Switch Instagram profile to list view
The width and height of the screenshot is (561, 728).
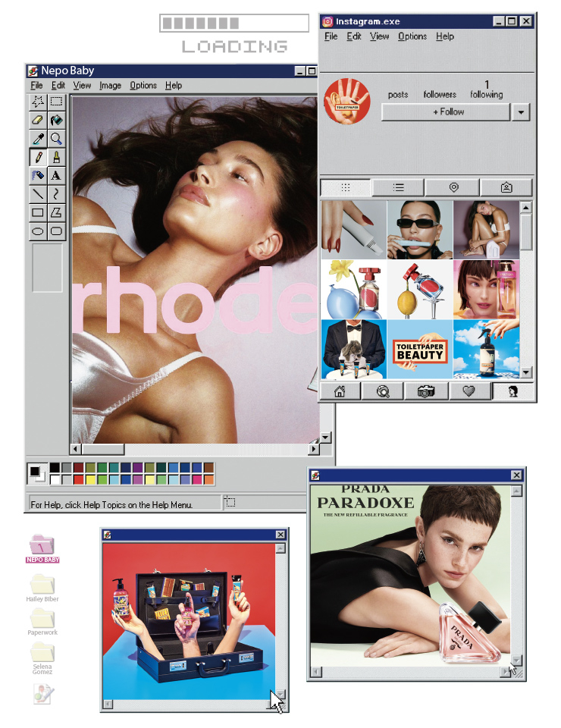click(398, 188)
